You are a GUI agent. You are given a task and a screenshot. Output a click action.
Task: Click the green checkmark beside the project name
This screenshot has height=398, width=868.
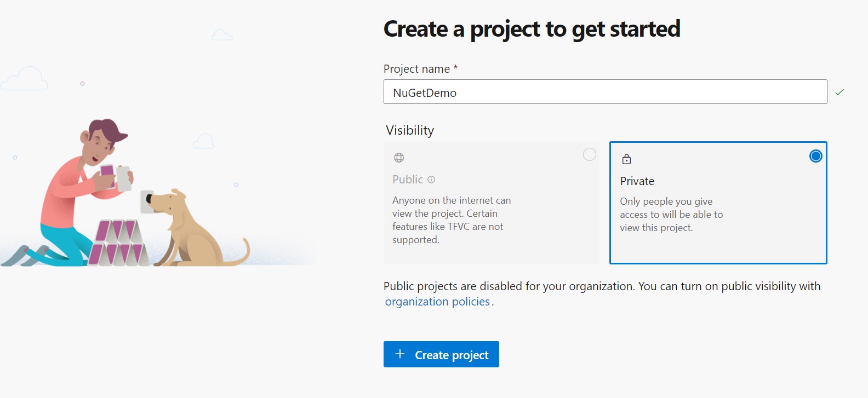[x=840, y=92]
